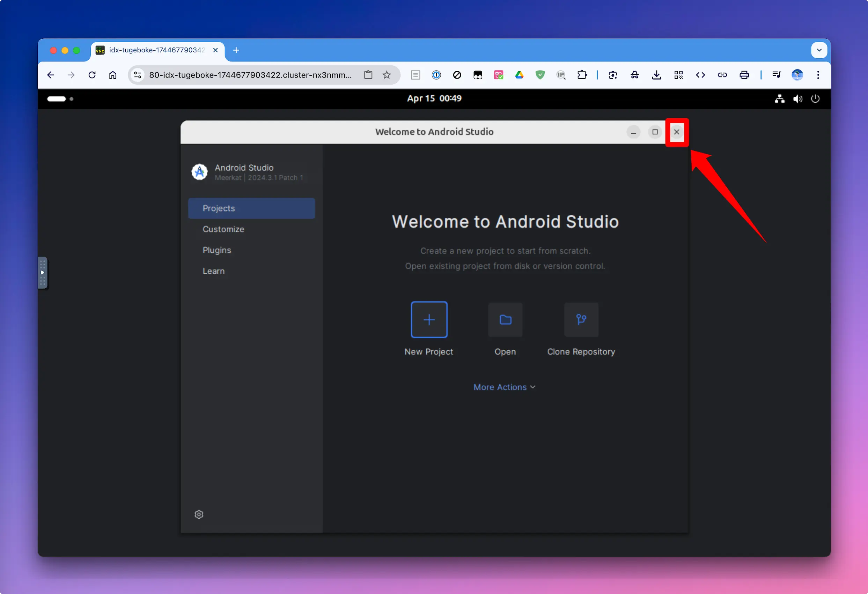The height and width of the screenshot is (594, 868).
Task: Click the Apr 15 00:49 clock
Action: pyautogui.click(x=434, y=98)
